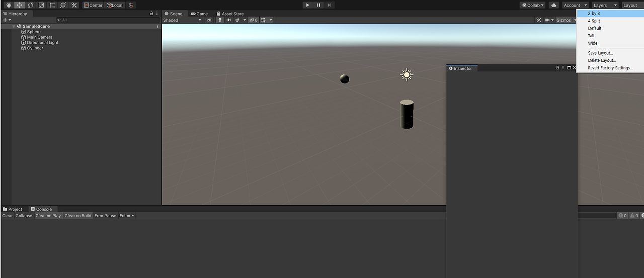Toggle scene effects icon

237,20
